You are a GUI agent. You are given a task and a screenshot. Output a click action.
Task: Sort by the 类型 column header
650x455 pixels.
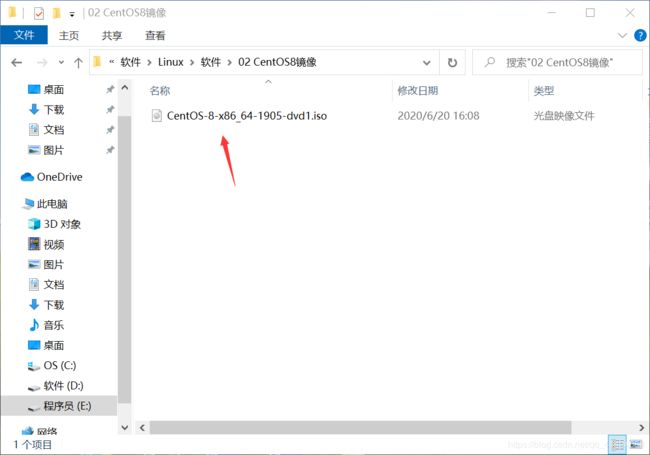tap(544, 91)
